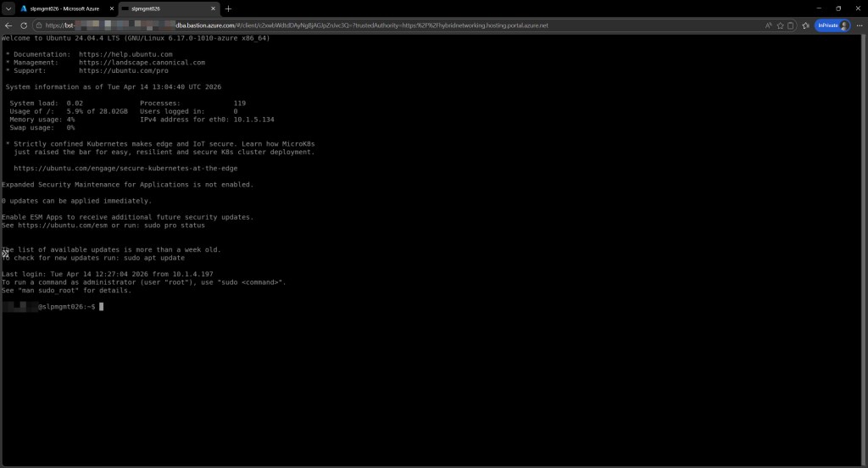Click the terminal command prompt cursor
This screenshot has height=468, width=868.
tap(101, 306)
